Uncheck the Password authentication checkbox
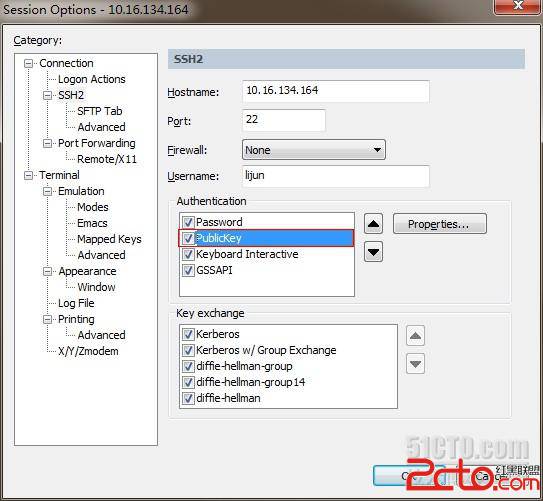Image resolution: width=543 pixels, height=501 pixels. point(188,222)
